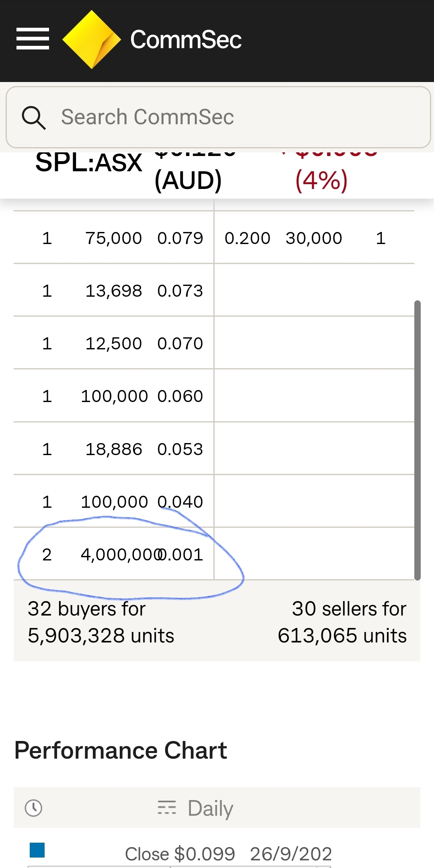Select the 75,000 at 0.079 bid row
Viewport: 434px width, 868px height.
click(114, 238)
